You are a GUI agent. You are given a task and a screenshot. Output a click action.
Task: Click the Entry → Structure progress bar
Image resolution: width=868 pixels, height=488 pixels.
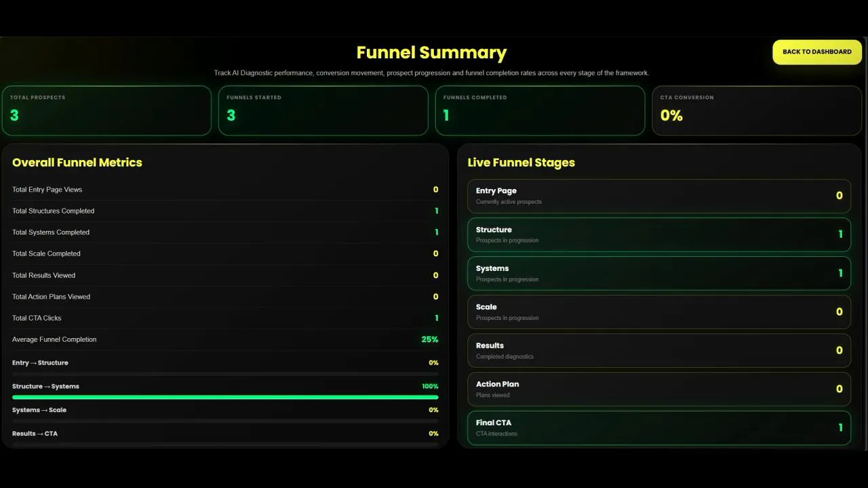click(x=225, y=373)
